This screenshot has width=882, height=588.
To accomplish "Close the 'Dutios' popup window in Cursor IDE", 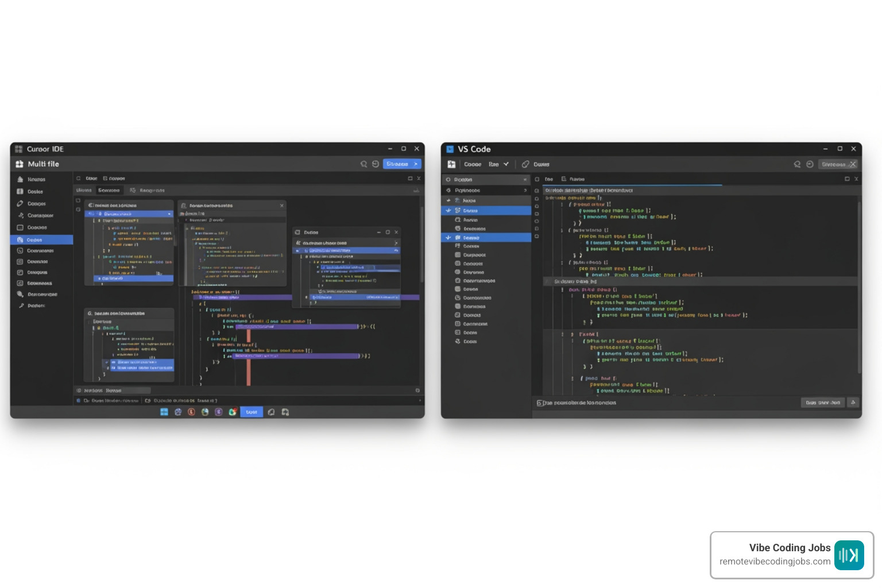I will tap(396, 232).
